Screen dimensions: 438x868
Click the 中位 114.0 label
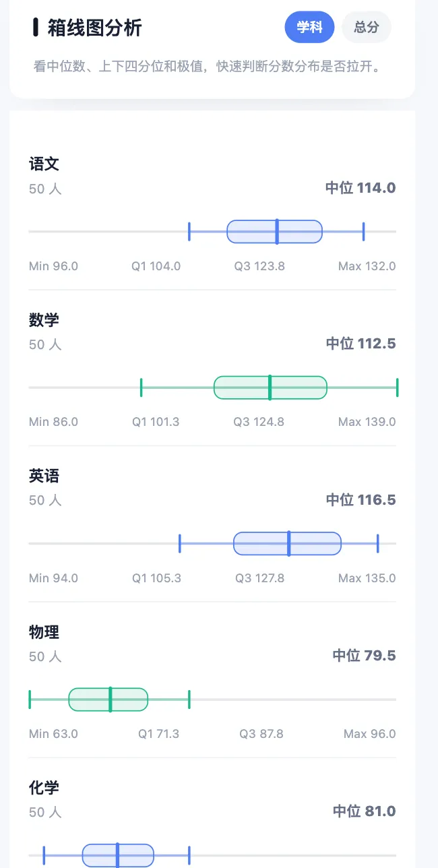[x=361, y=188]
